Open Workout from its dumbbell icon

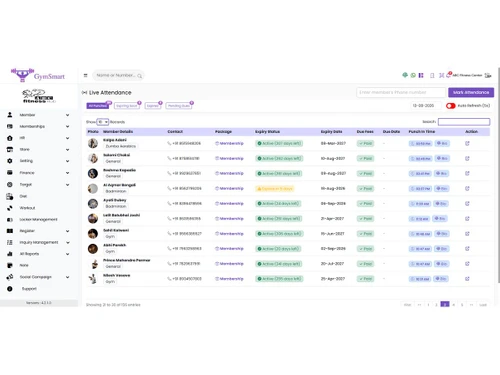[x=10, y=208]
